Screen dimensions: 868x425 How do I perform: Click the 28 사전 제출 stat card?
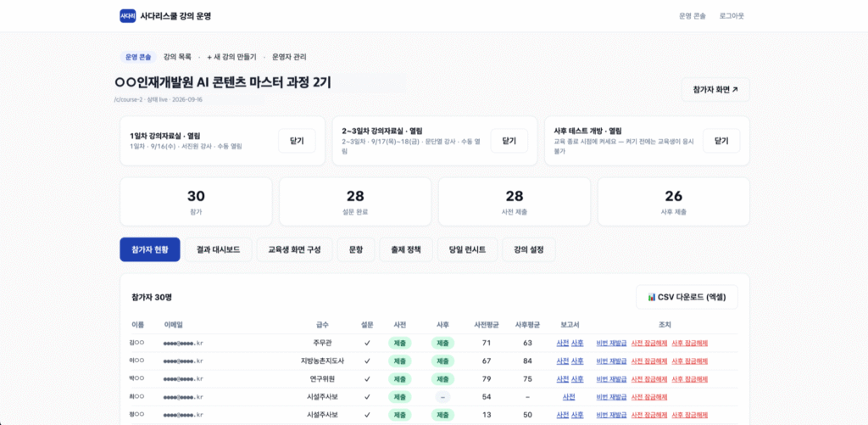[515, 202]
